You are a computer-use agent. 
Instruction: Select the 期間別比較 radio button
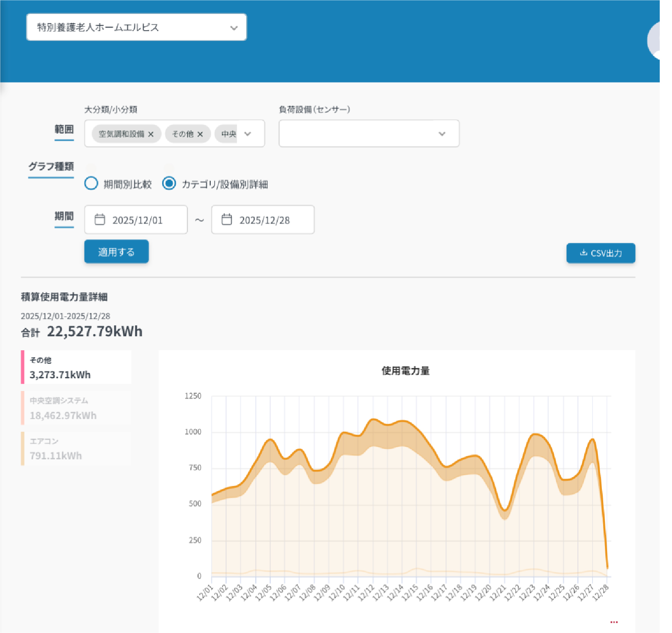[x=91, y=184]
